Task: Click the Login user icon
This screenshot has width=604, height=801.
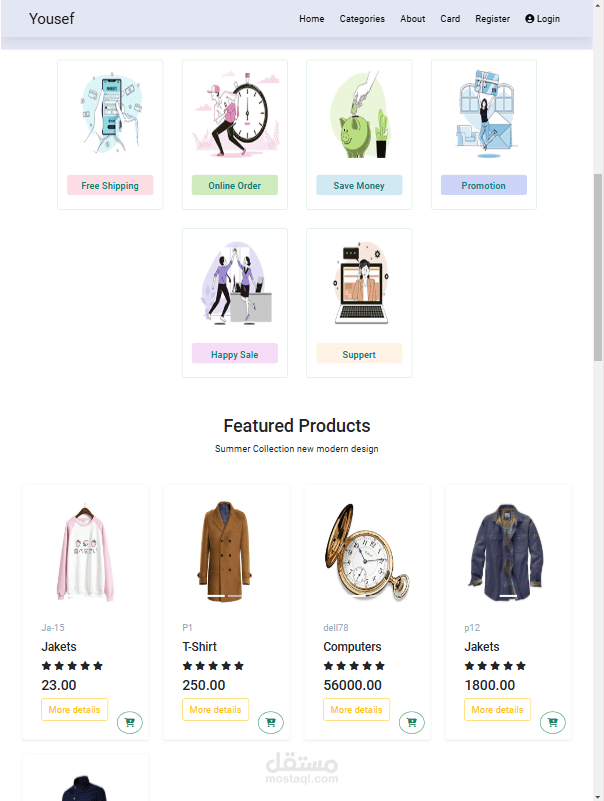Action: pyautogui.click(x=529, y=19)
